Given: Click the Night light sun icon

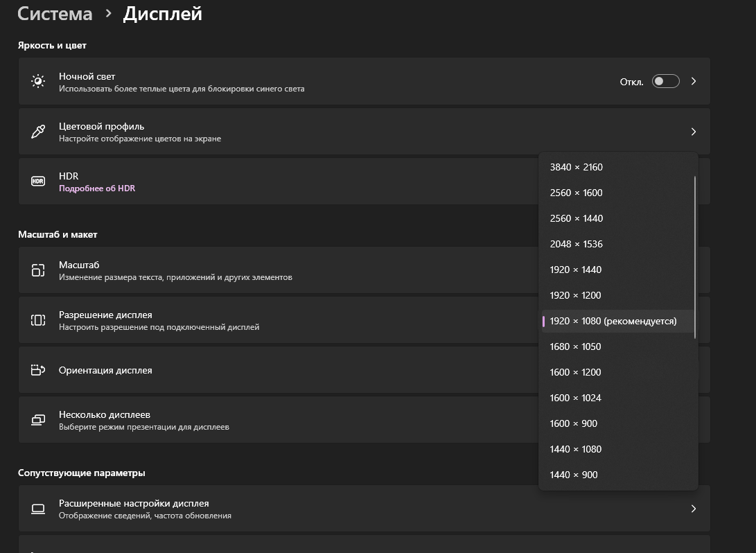Looking at the screenshot, I should 38,82.
